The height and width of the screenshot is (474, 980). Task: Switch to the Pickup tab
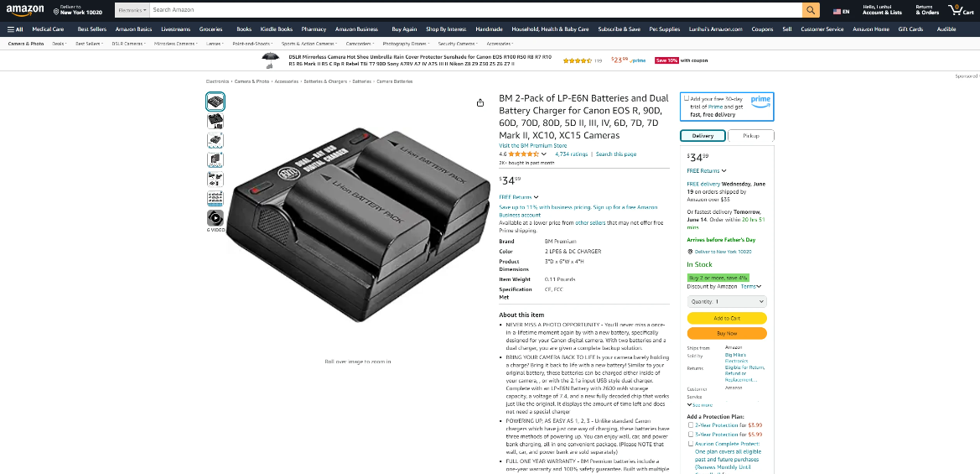[x=750, y=136]
